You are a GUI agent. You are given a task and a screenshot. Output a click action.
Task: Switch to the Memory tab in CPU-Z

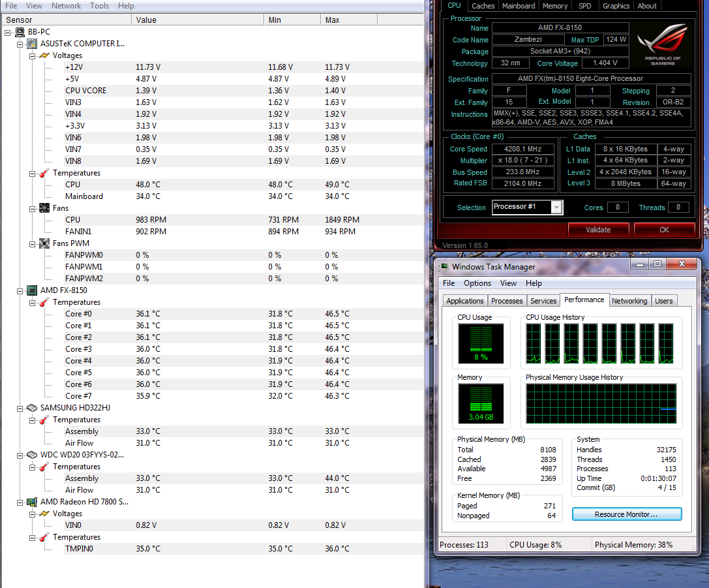555,6
